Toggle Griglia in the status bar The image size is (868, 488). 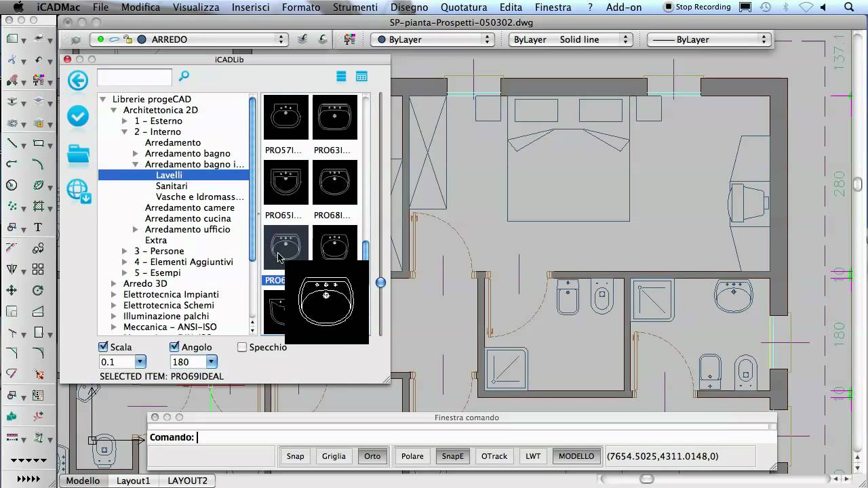point(334,456)
